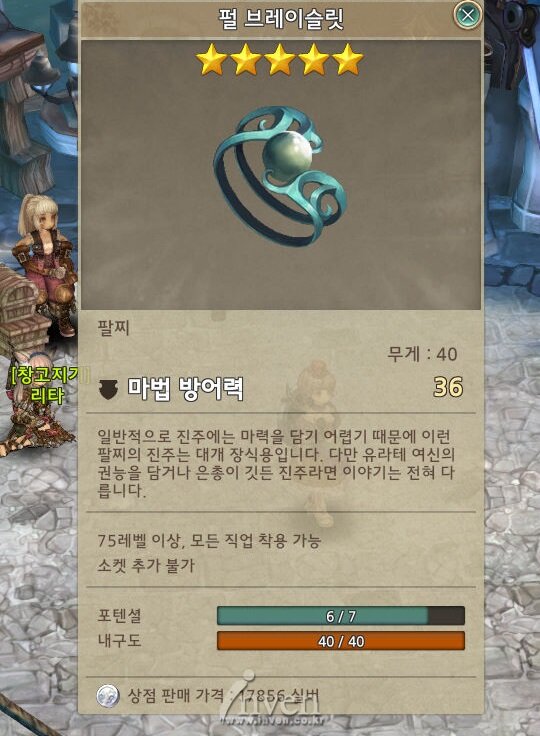The width and height of the screenshot is (540, 736).
Task: Click the blonde ponytail character
Action: click(x=45, y=265)
